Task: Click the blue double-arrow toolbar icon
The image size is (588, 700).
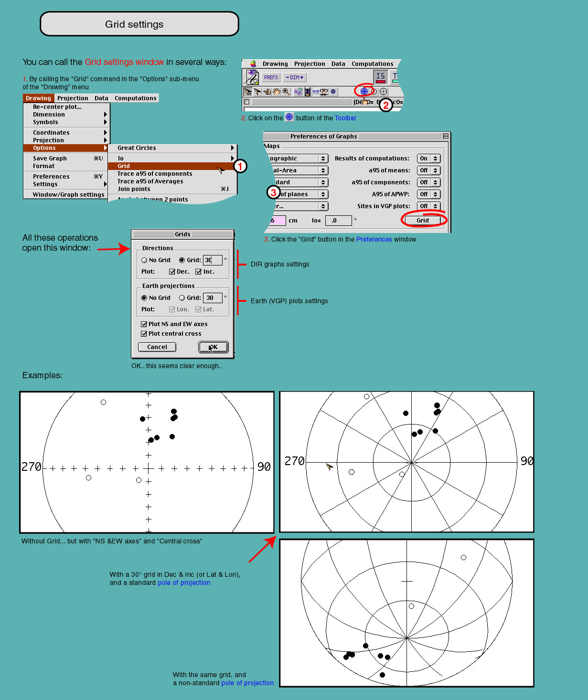Action: (316, 92)
